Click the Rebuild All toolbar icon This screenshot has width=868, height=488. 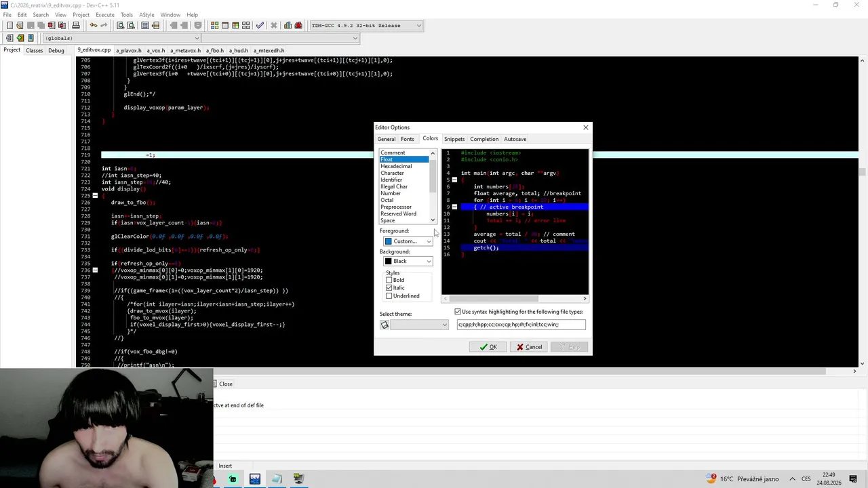pos(246,26)
